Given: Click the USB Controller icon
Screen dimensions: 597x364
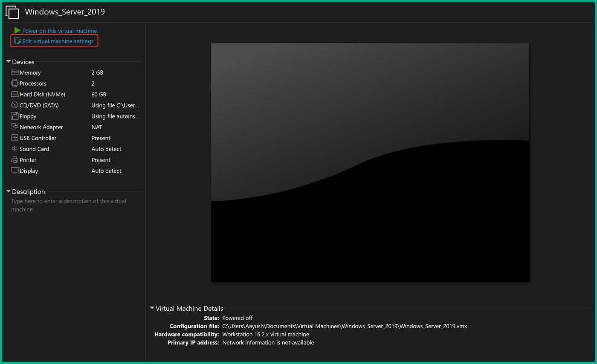Looking at the screenshot, I should (x=14, y=138).
